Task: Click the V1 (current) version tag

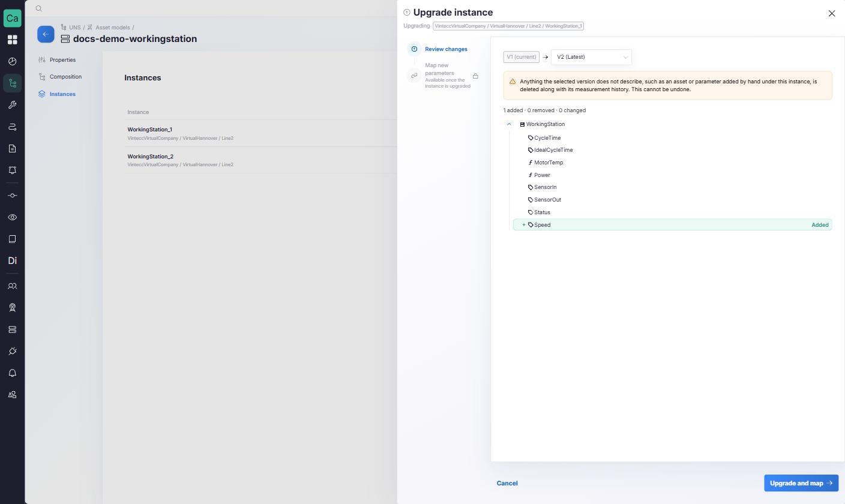Action: point(522,57)
